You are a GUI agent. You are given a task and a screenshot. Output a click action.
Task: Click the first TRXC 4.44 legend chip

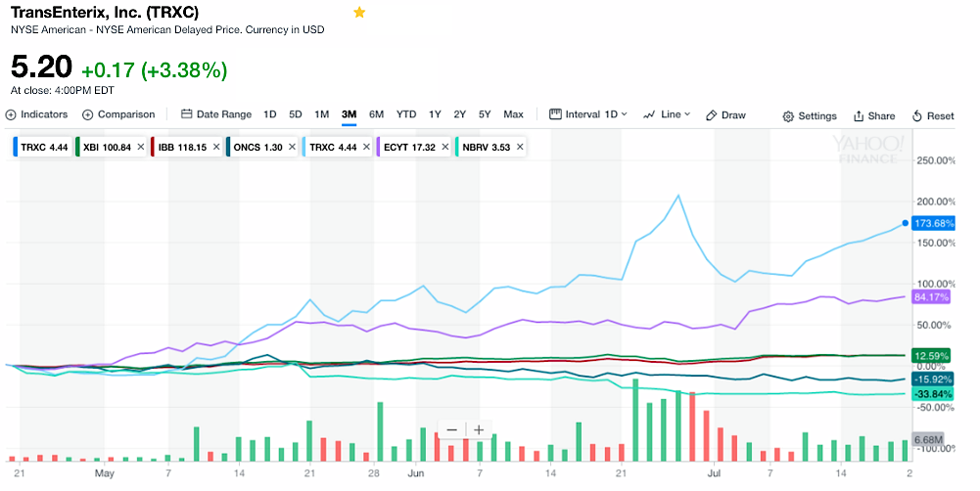pyautogui.click(x=42, y=148)
